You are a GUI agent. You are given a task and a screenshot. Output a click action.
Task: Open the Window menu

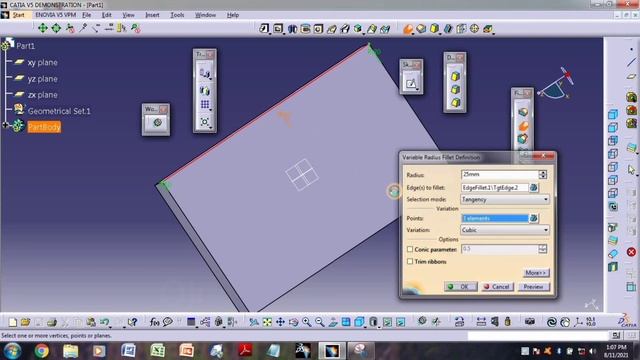(205, 15)
